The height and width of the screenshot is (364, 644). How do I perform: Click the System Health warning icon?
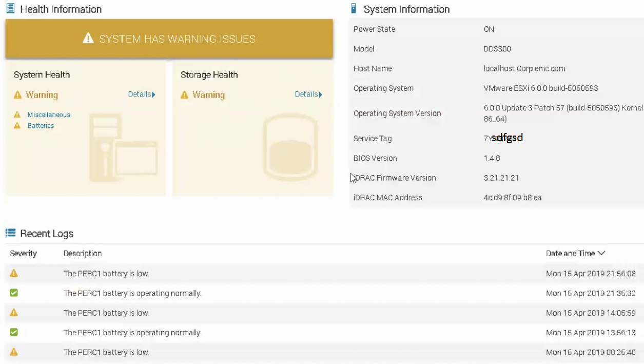(x=17, y=95)
